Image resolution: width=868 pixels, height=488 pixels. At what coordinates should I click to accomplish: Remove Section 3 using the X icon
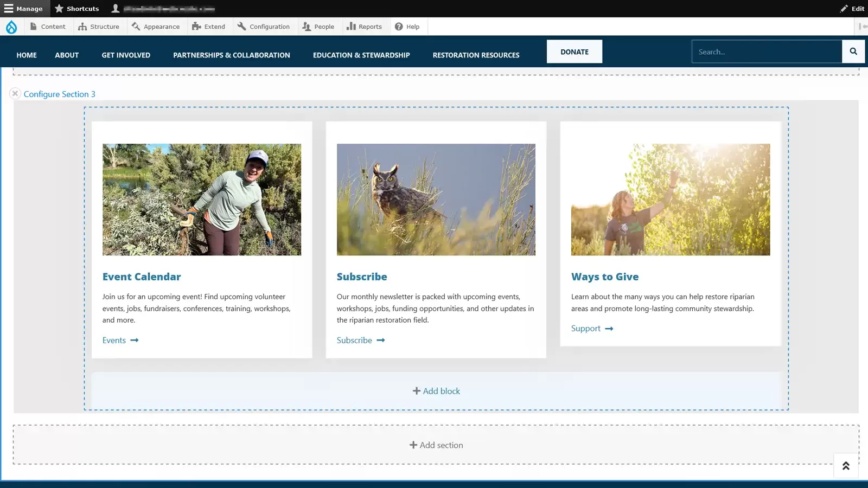(x=15, y=94)
